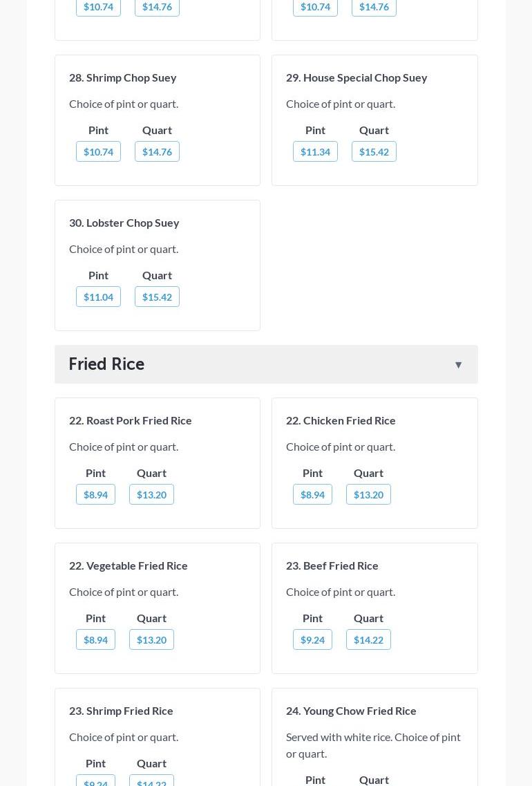Choose House Special Chop Suey pint $11.34
The width and height of the screenshot is (532, 786).
click(x=315, y=151)
